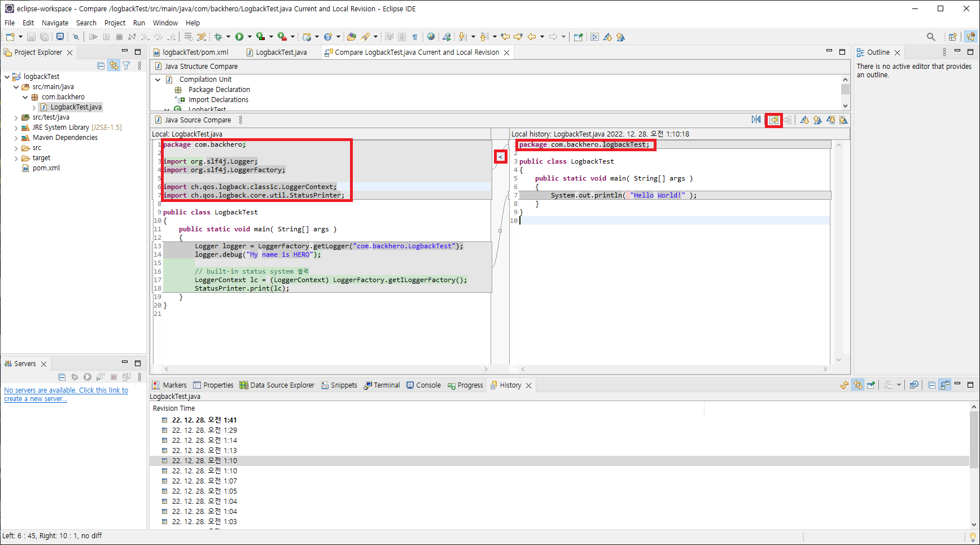This screenshot has width=980, height=545.
Task: Expand the target folder
Action: point(16,158)
